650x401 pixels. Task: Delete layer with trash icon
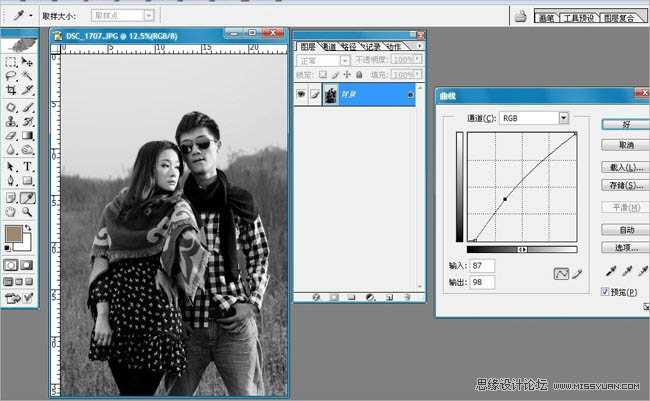point(407,297)
